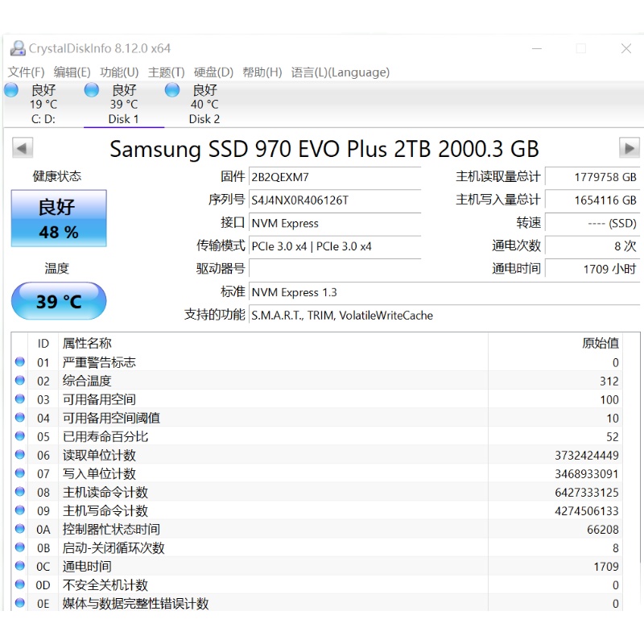Click the rotation rate value ---- (SSD)
Image resolution: width=644 pixels, height=644 pixels.
[x=592, y=223]
